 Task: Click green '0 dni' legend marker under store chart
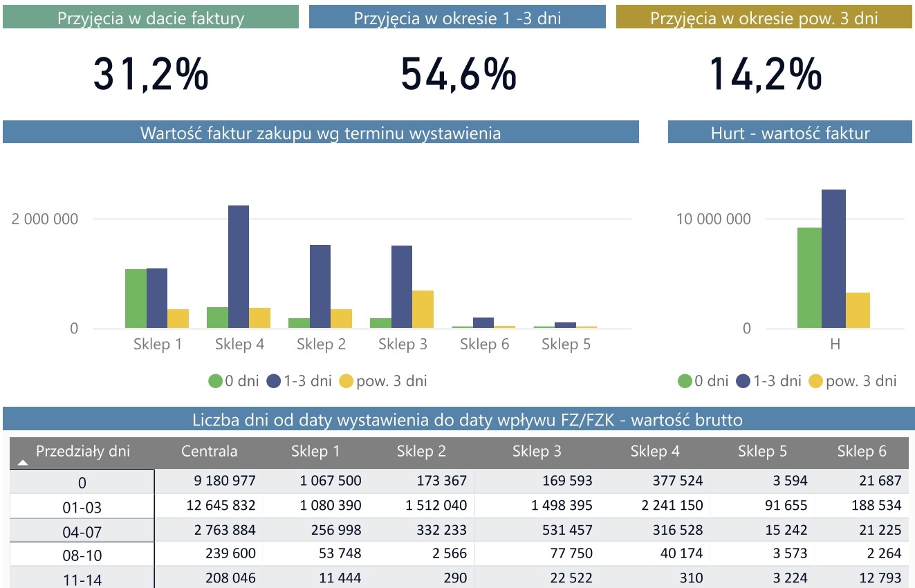click(216, 381)
